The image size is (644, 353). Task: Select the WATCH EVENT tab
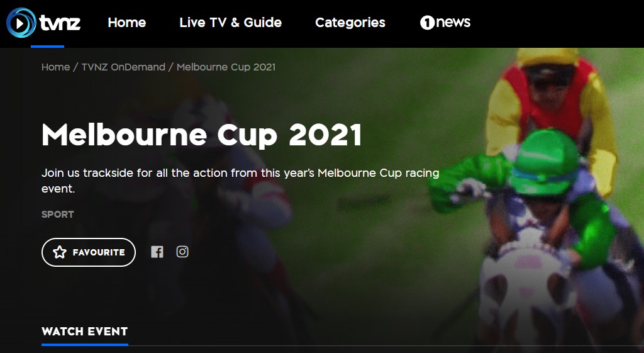tap(85, 331)
